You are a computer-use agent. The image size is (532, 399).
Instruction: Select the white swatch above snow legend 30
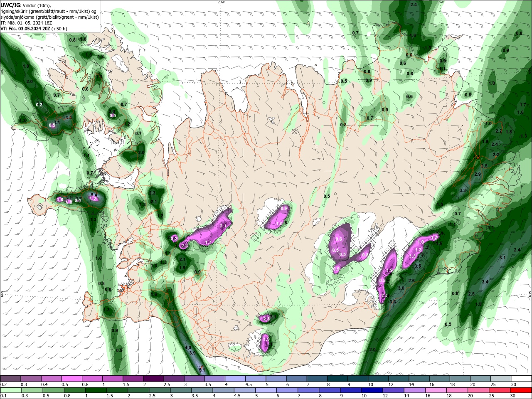[522, 379]
